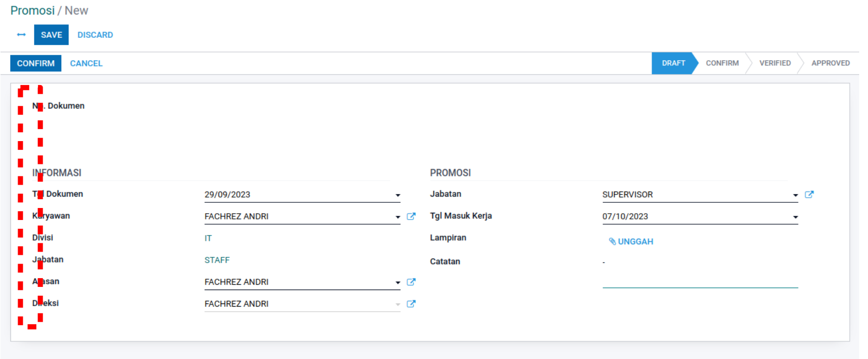Image resolution: width=868 pixels, height=359 pixels.
Task: Expand the Direksi dropdown arrow
Action: coord(398,304)
